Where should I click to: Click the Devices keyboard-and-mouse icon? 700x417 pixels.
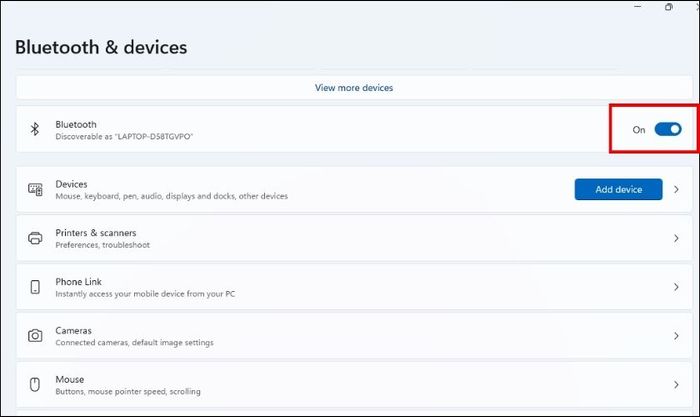[x=35, y=190]
